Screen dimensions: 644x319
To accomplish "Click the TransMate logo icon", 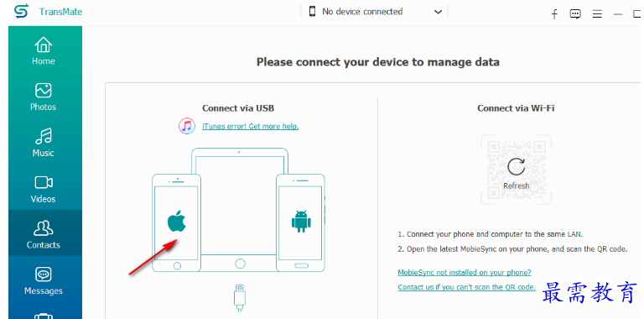I will pyautogui.click(x=21, y=12).
